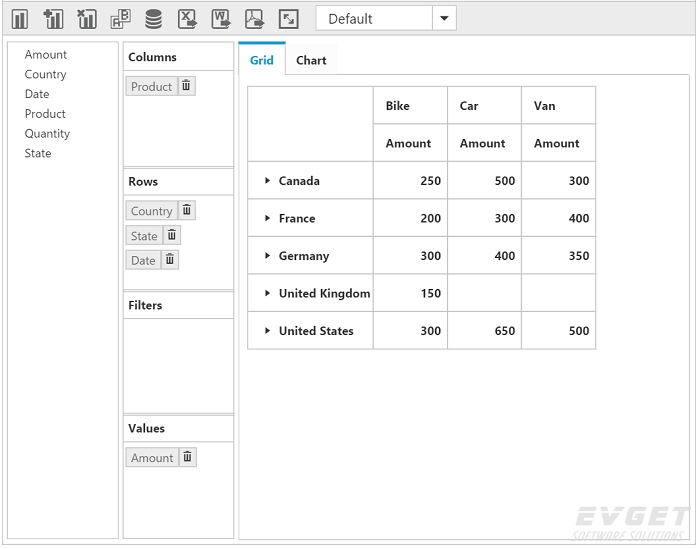Select Date in the field list
Viewport: 700px width, 549px height.
(37, 94)
